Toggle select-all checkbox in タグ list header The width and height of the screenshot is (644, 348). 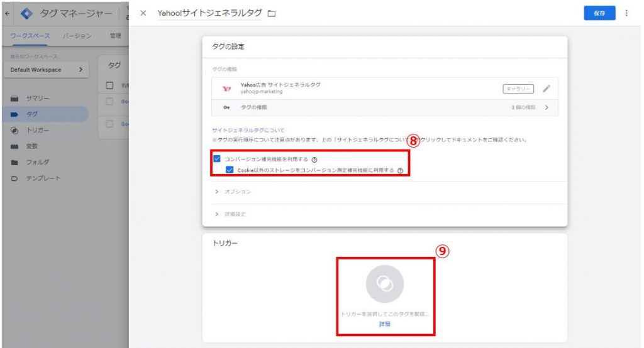(109, 85)
